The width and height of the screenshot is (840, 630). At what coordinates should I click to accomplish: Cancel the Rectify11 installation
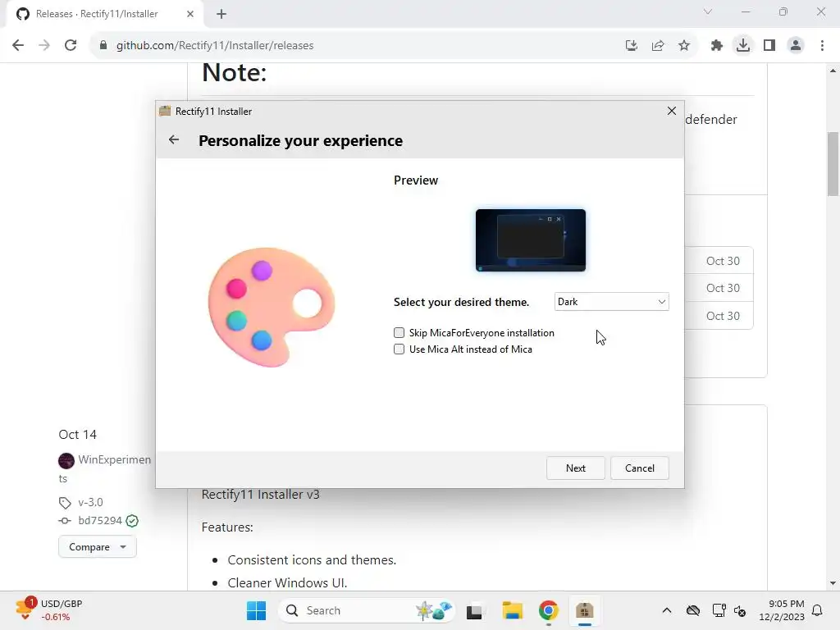640,468
